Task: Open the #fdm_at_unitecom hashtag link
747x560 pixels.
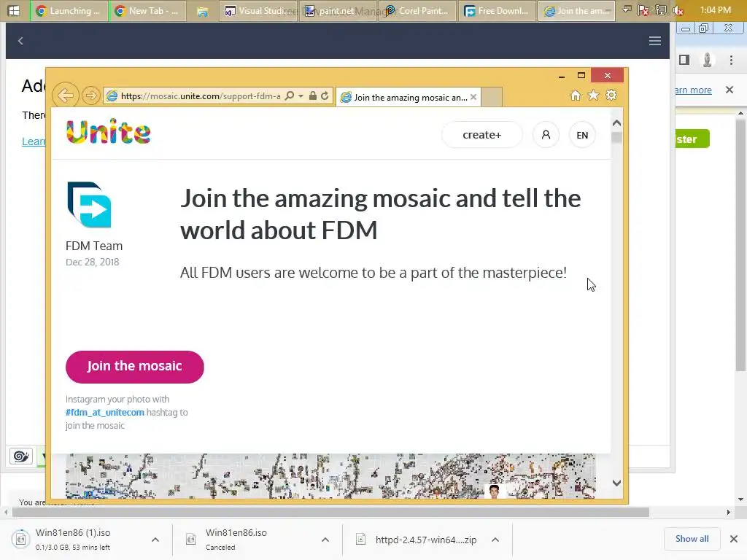Action: [105, 413]
